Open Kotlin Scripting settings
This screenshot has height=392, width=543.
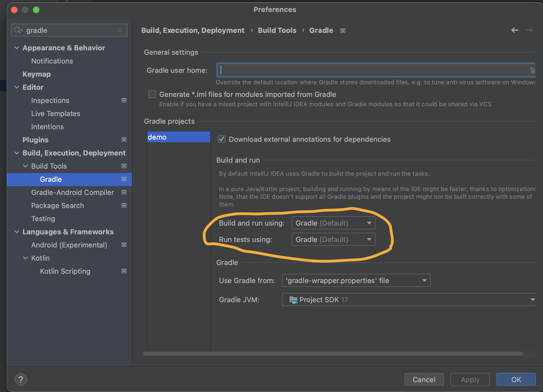pyautogui.click(x=65, y=271)
